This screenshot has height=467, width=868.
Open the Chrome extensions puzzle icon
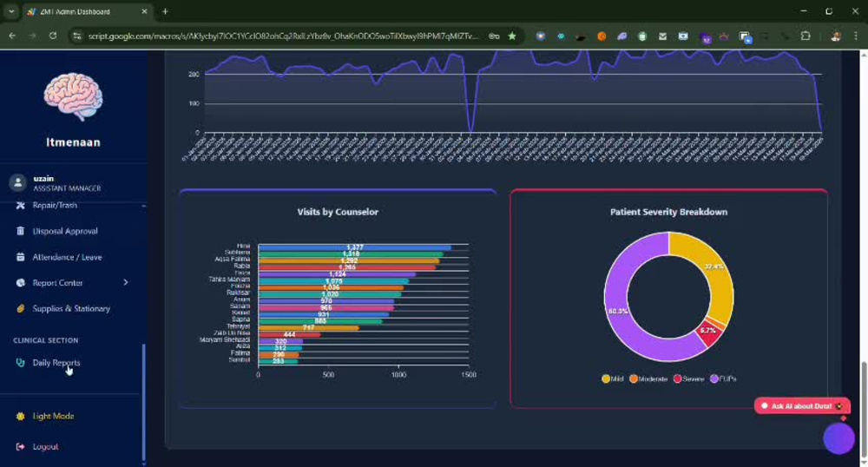click(806, 36)
